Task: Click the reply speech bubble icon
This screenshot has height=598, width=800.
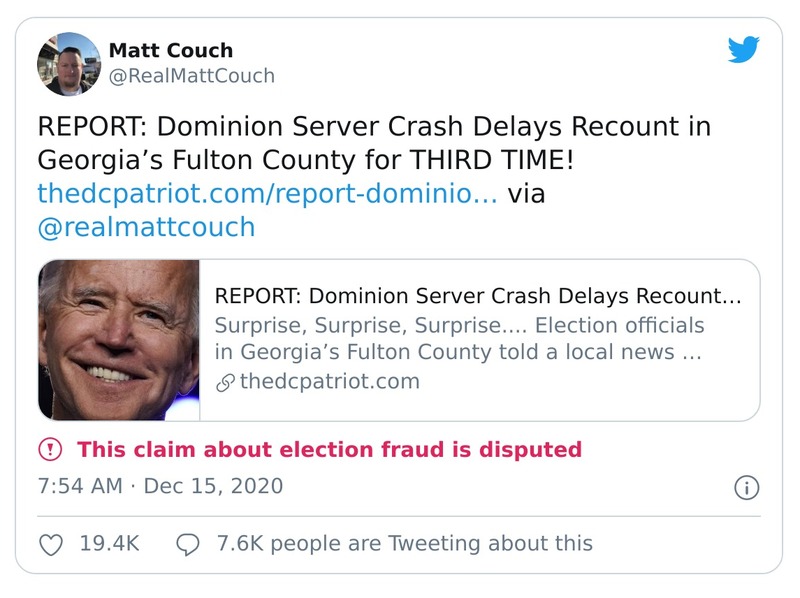Action: 188,544
